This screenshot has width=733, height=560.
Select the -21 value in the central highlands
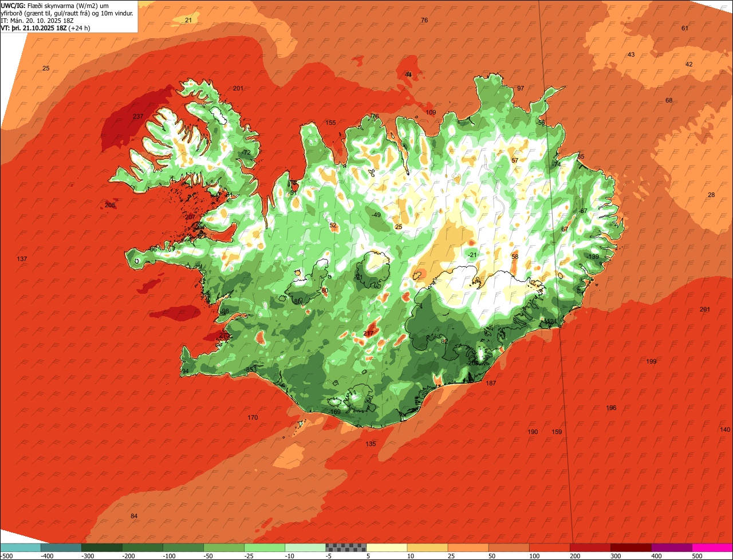472,255
